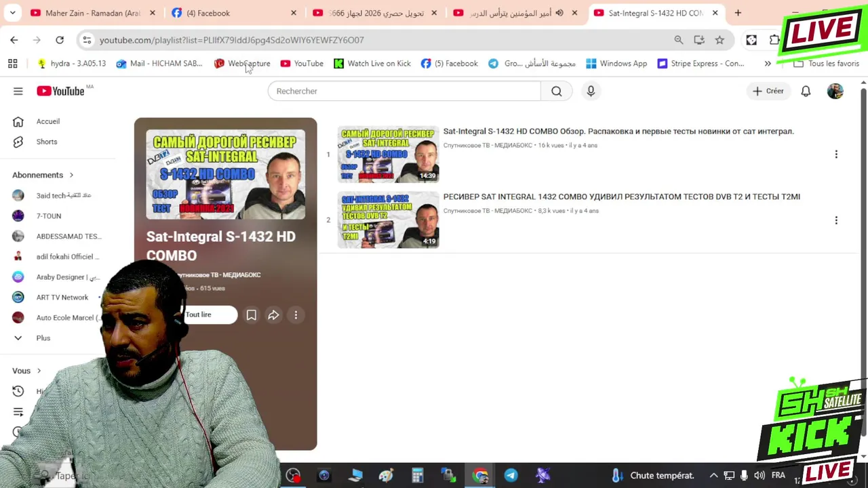Open Chrome apps grid in bookmarks bar
Screen dimensions: 868x488
12,64
